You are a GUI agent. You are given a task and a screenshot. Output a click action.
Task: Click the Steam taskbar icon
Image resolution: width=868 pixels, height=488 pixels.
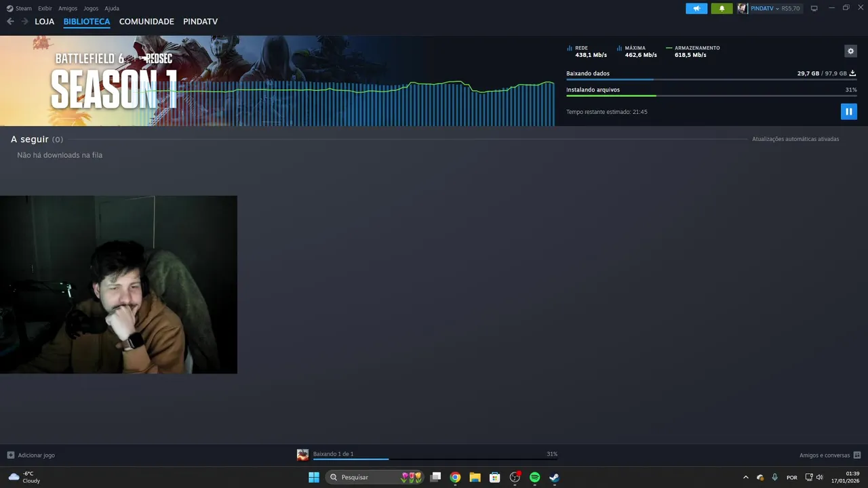pyautogui.click(x=554, y=477)
